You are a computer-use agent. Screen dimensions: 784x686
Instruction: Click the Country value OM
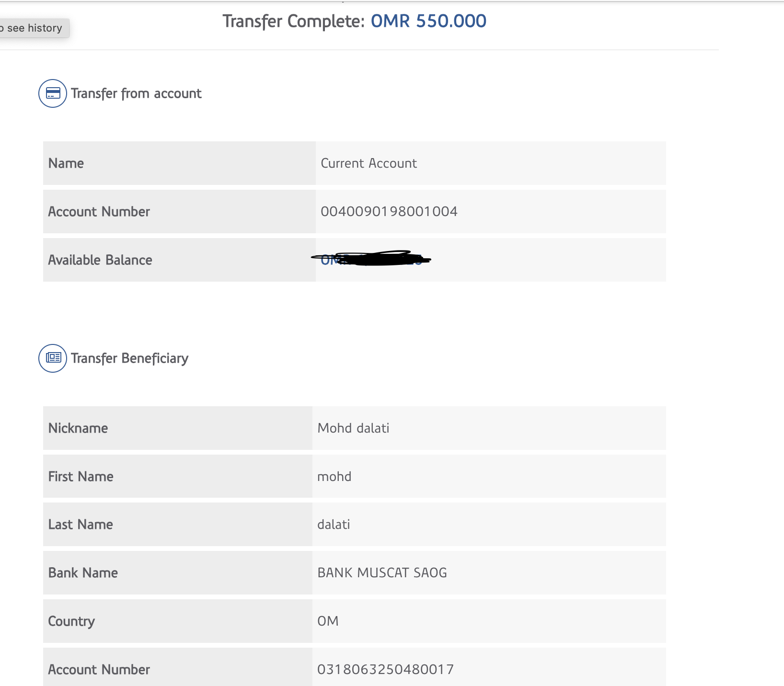pyautogui.click(x=328, y=621)
